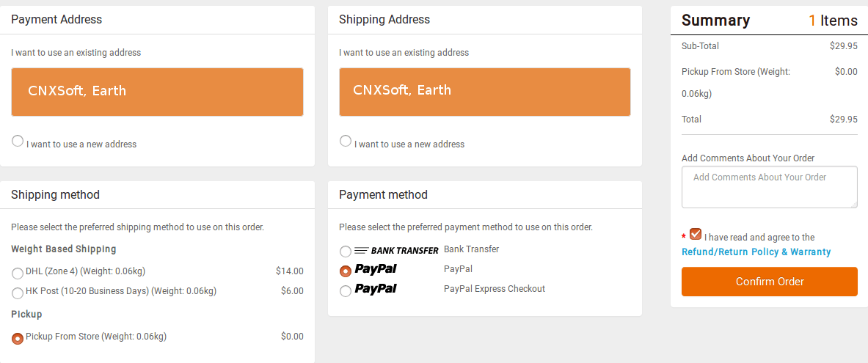868x363 pixels.
Task: Click the Confirm Order button
Action: (x=770, y=282)
